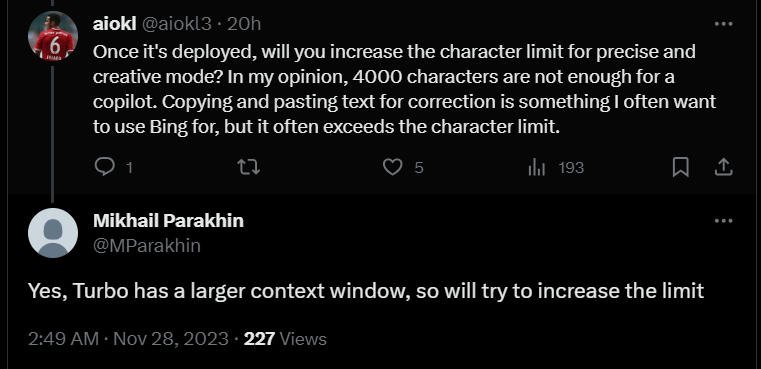Image resolution: width=761 pixels, height=369 pixels.
Task: Open more options on Mikhail Parakhin's tweet
Action: [x=723, y=221]
